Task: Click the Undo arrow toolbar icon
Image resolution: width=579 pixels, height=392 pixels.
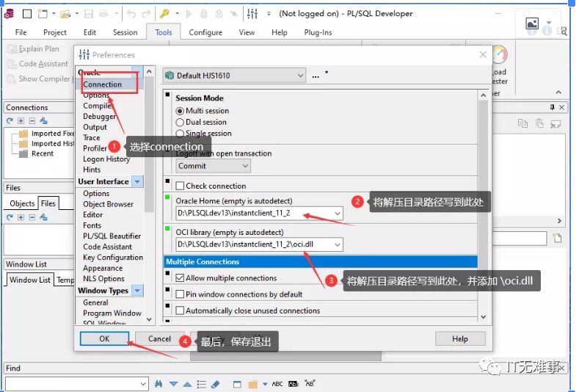Action: click(131, 14)
